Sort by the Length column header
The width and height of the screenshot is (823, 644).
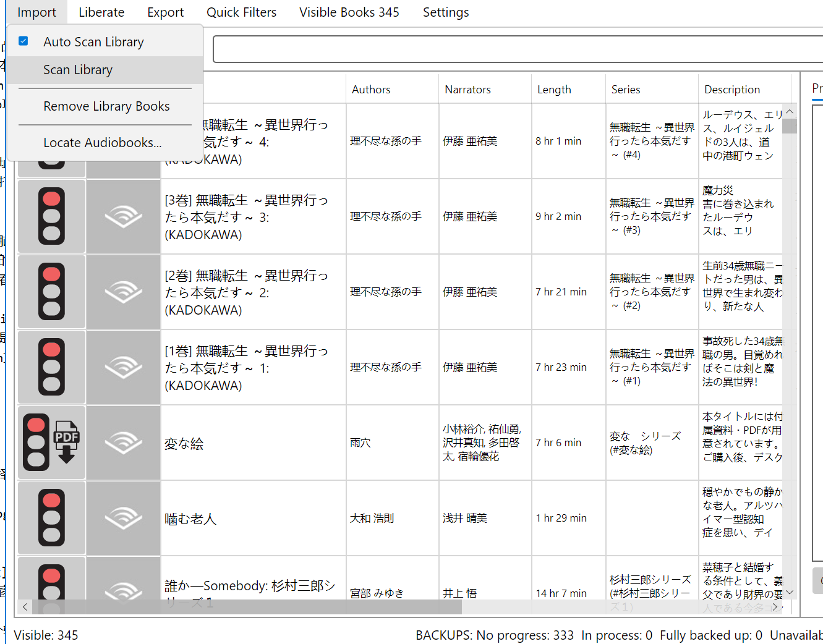pyautogui.click(x=554, y=90)
